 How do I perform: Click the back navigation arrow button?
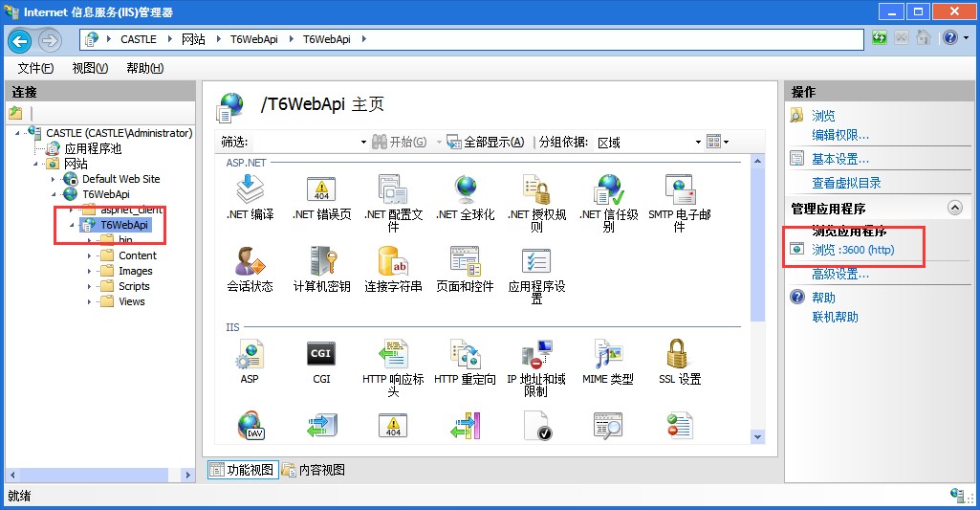pyautogui.click(x=20, y=41)
